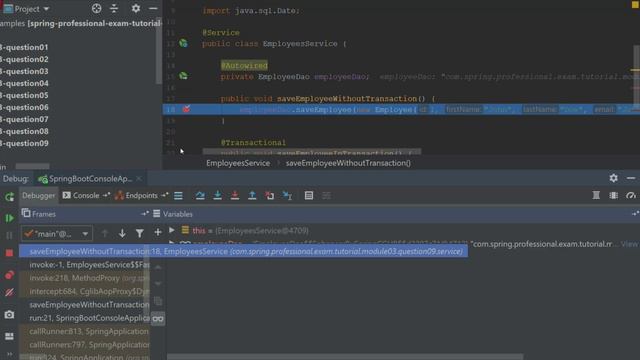This screenshot has height=360, width=640.
Task: Click the Force Step Into icon
Action: click(235, 196)
